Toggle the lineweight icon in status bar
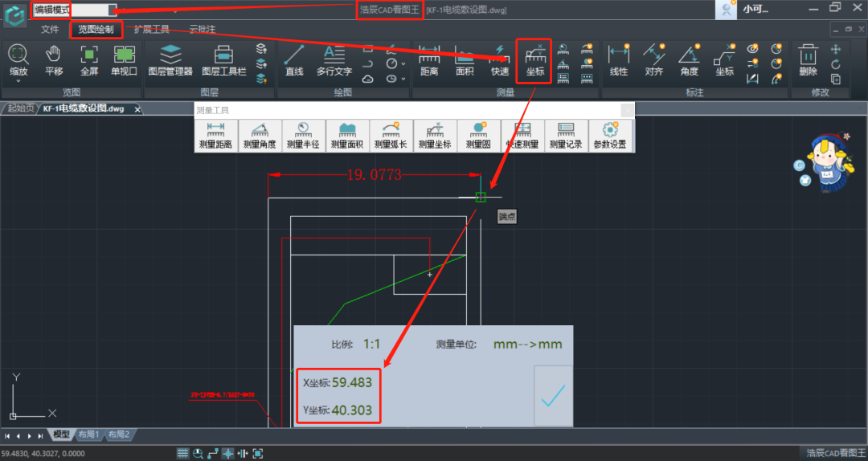 point(243,453)
